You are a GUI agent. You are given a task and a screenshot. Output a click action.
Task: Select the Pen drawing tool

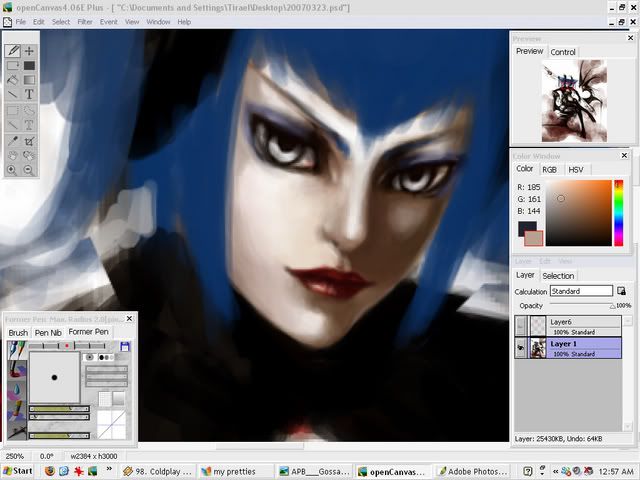coord(13,51)
